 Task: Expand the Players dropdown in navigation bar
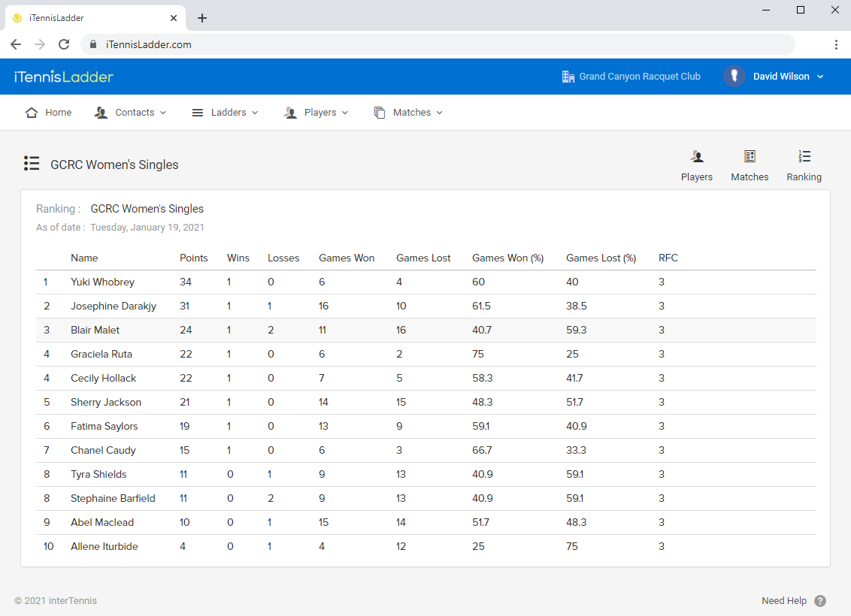[x=316, y=113]
